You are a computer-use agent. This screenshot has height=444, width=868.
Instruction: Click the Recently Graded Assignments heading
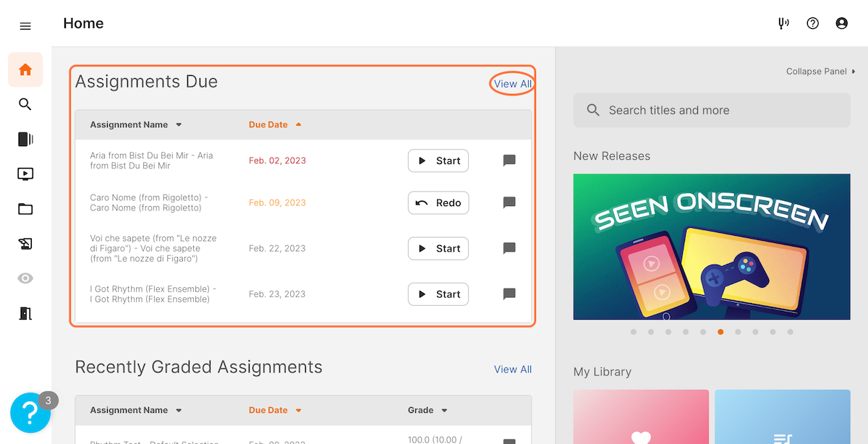tap(199, 367)
